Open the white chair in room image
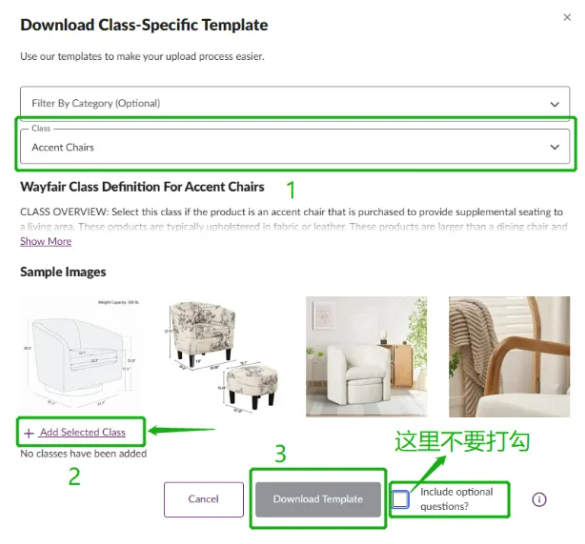Viewport: 585px width, 544px height. click(366, 357)
